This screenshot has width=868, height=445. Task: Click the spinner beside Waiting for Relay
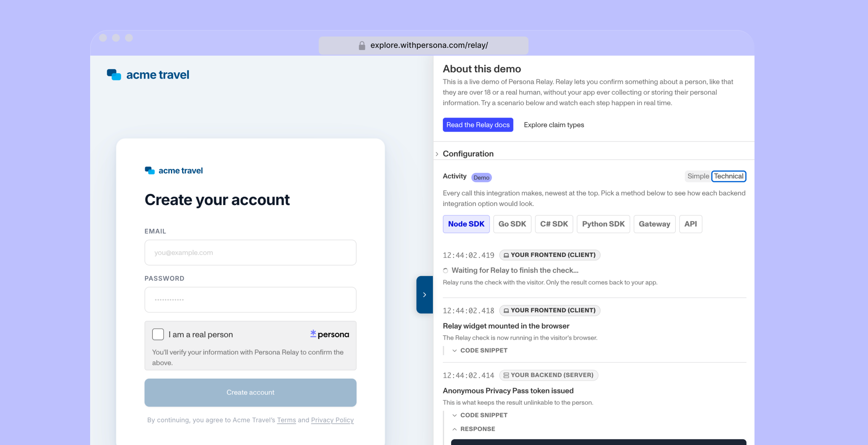445,271
